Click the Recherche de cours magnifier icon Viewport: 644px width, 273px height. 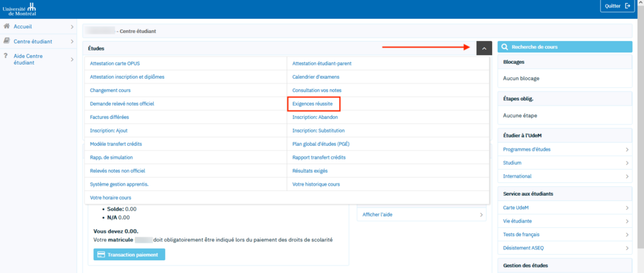pyautogui.click(x=504, y=47)
